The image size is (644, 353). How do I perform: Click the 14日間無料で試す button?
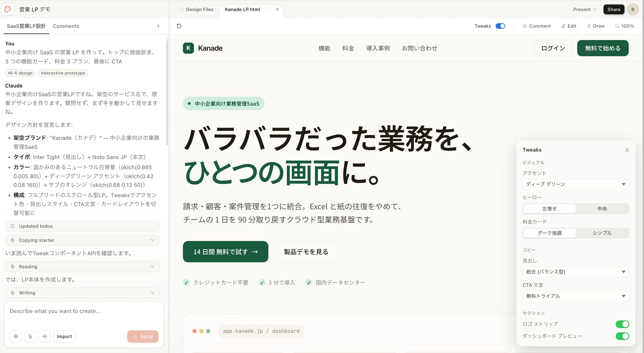(x=225, y=252)
